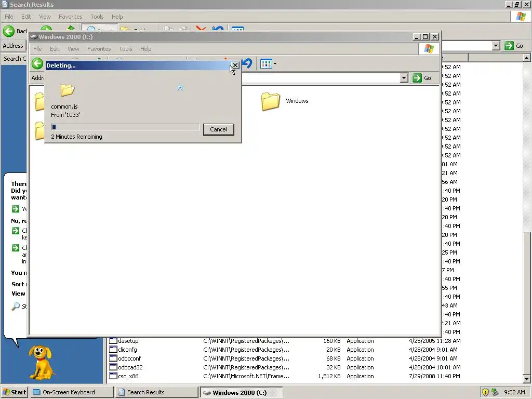Screen dimensions: 532x399
Task: Click the '160 KB' size cell
Action: [x=332, y=341]
